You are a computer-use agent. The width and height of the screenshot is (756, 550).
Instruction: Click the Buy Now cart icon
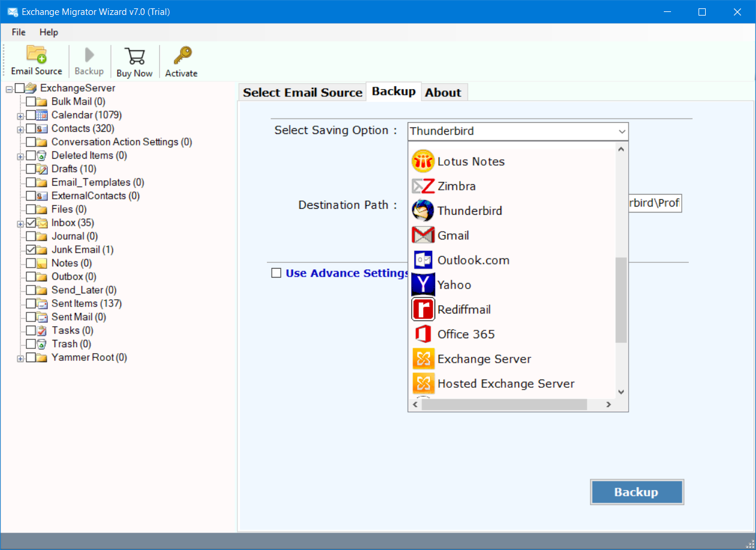pos(135,56)
